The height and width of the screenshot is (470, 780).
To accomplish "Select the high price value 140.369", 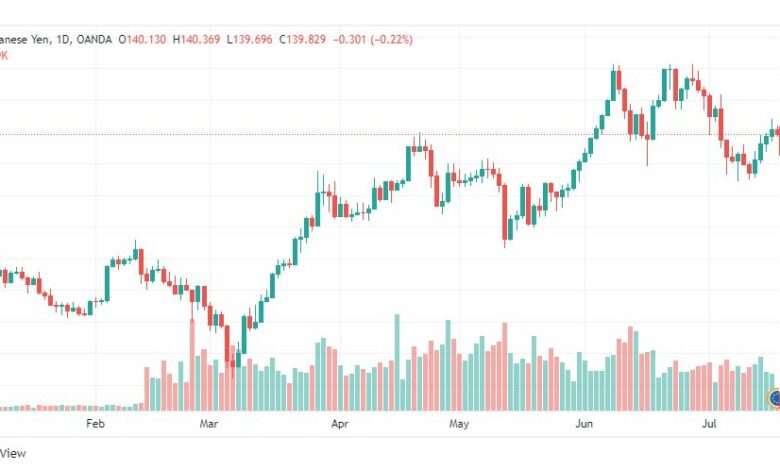I will point(200,40).
